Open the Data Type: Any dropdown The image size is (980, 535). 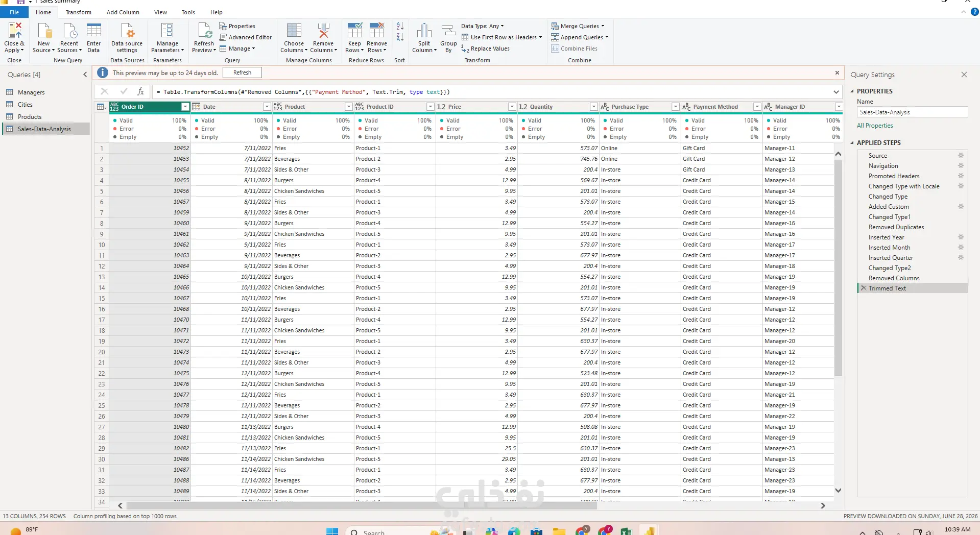click(483, 26)
